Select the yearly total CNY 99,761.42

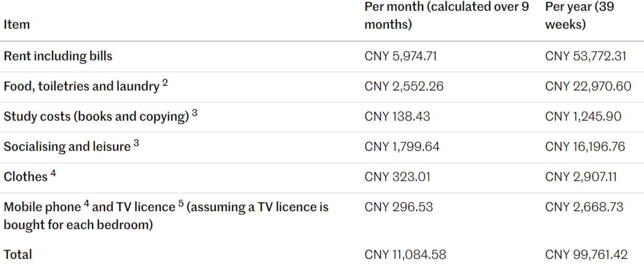click(586, 255)
